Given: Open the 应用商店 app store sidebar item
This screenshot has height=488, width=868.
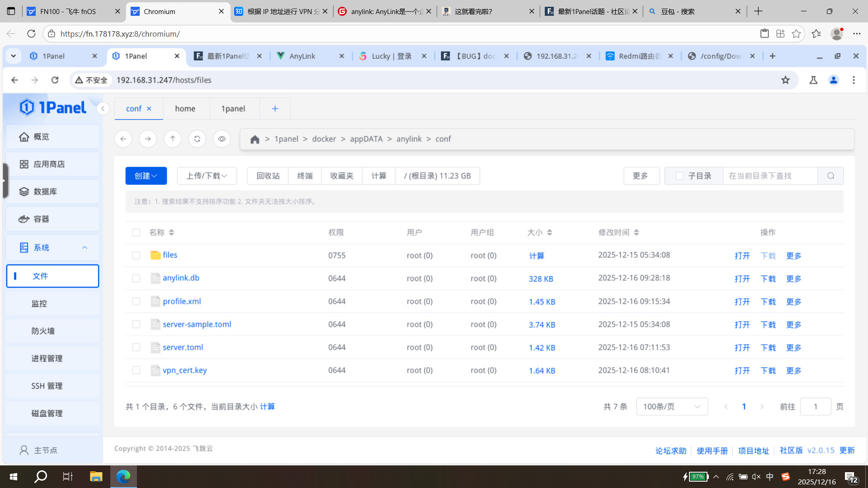Looking at the screenshot, I should click(x=52, y=164).
